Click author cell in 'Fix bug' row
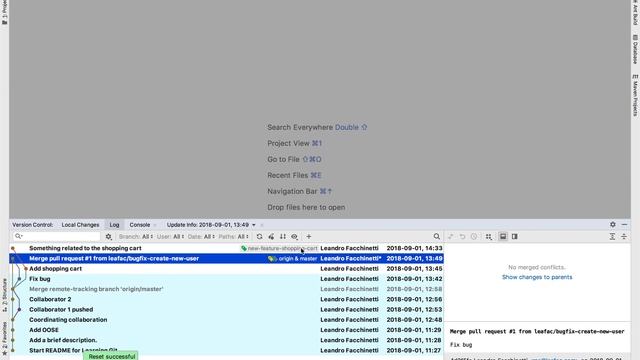The image size is (640, 360). [349, 279]
